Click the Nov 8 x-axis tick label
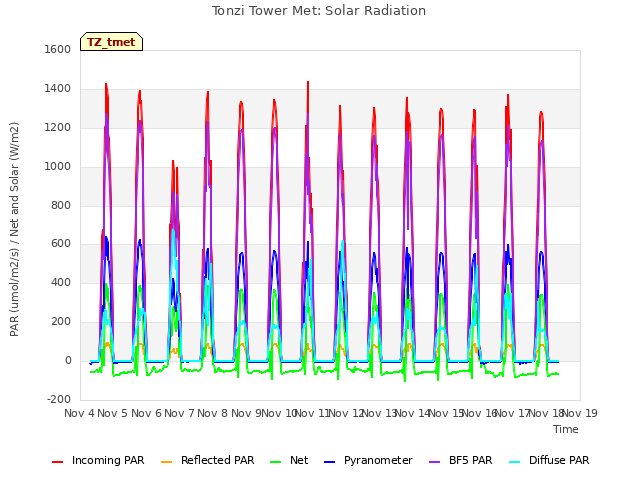 [212, 413]
